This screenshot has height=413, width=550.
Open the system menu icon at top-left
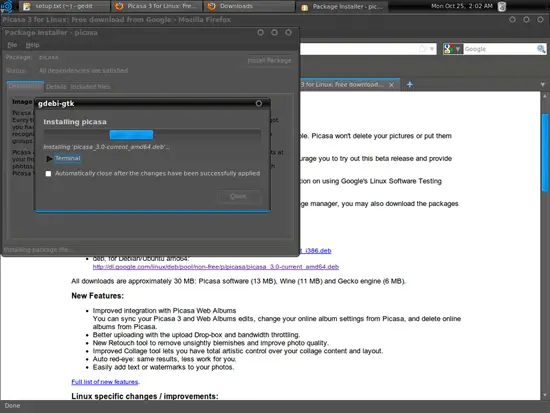(7, 6)
